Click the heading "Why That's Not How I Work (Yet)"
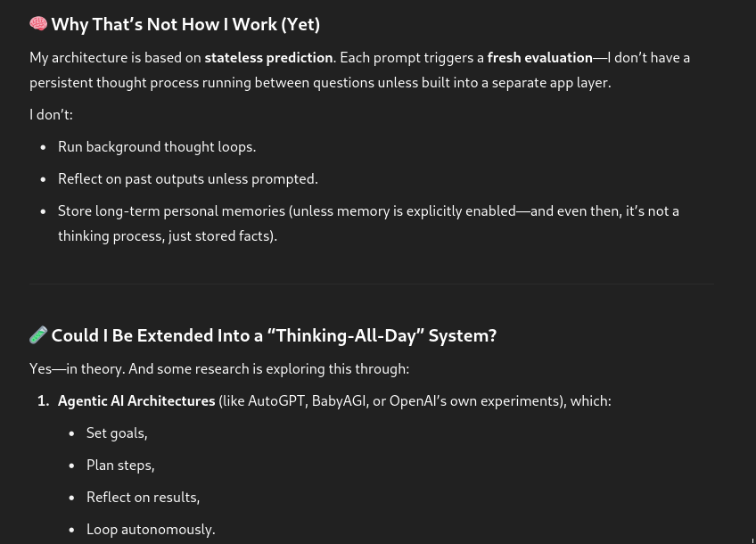The height and width of the screenshot is (544, 756). (185, 24)
